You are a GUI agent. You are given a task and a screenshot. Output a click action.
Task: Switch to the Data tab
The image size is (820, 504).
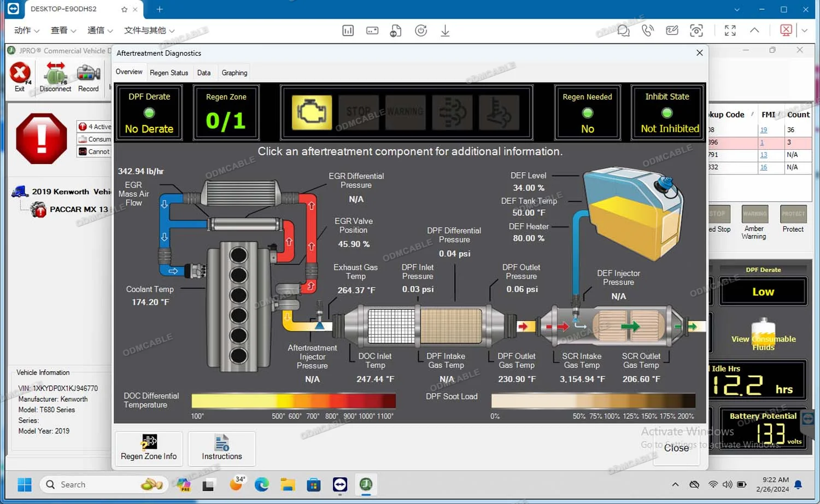coord(204,73)
